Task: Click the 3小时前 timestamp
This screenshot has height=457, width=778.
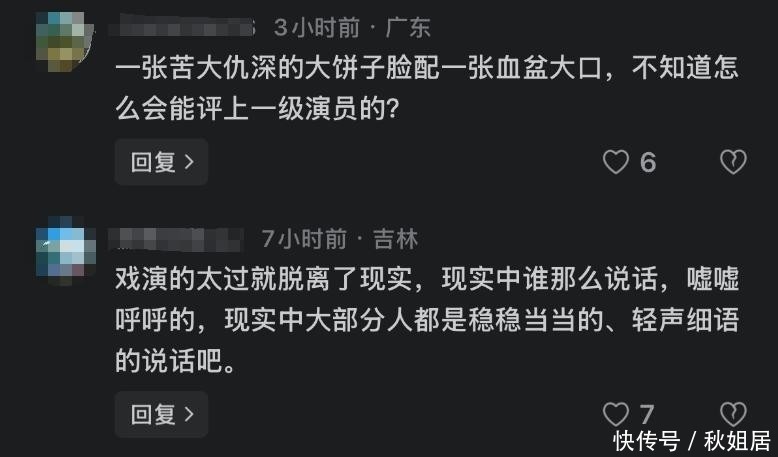Action: pos(315,27)
